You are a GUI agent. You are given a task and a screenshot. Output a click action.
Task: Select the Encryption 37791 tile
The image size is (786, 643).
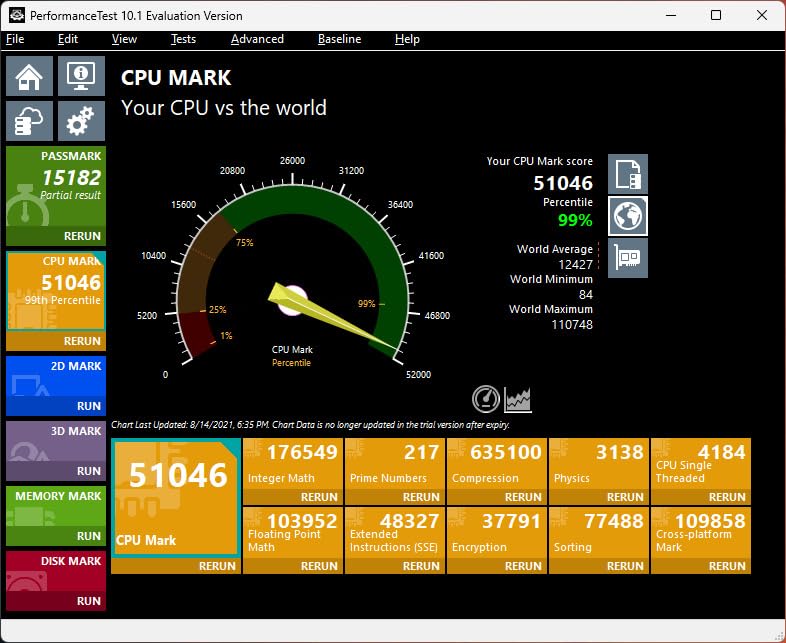coord(497,533)
